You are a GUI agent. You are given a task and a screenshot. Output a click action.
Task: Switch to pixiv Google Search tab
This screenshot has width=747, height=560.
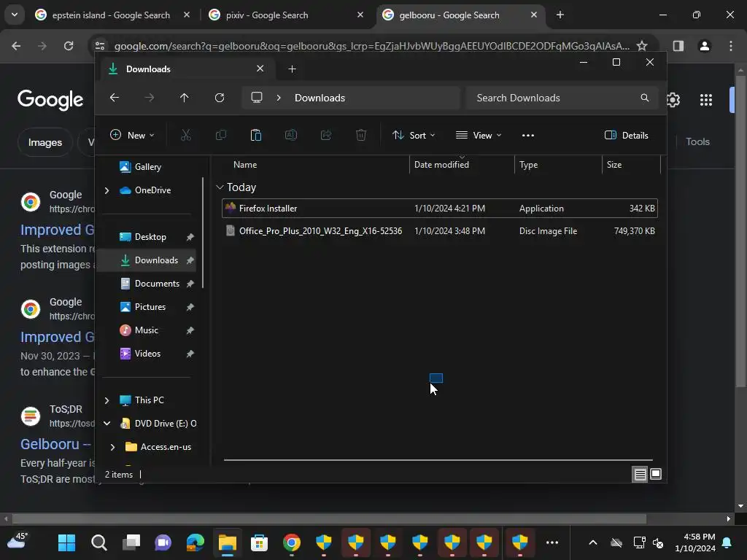[x=286, y=15]
